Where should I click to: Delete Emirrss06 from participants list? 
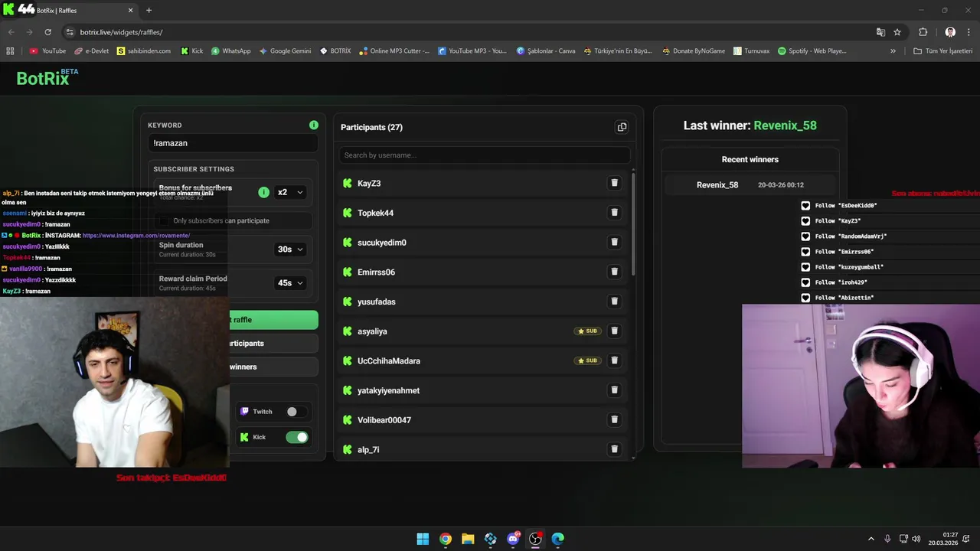pyautogui.click(x=614, y=272)
